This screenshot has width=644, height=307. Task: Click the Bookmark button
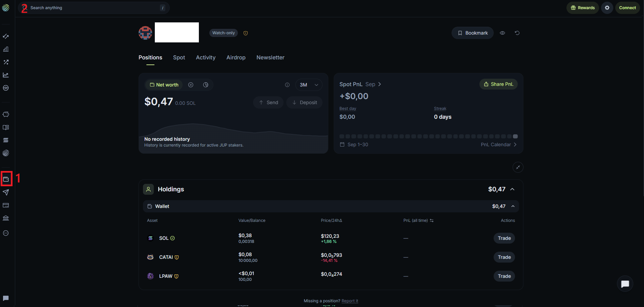coord(473,33)
